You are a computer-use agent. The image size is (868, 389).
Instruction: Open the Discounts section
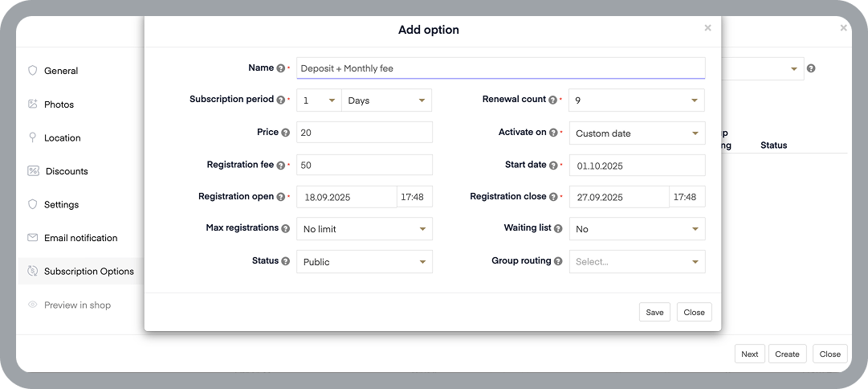67,171
